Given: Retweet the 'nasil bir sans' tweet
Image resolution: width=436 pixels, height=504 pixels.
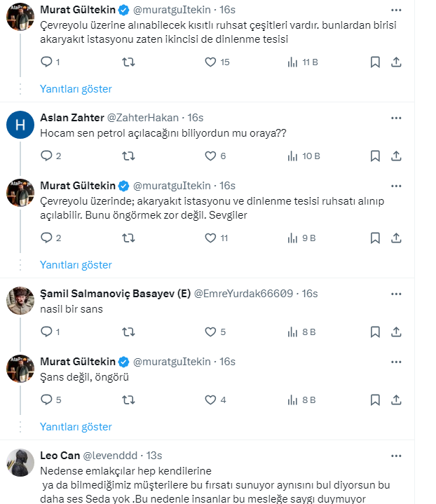Looking at the screenshot, I should click(128, 332).
